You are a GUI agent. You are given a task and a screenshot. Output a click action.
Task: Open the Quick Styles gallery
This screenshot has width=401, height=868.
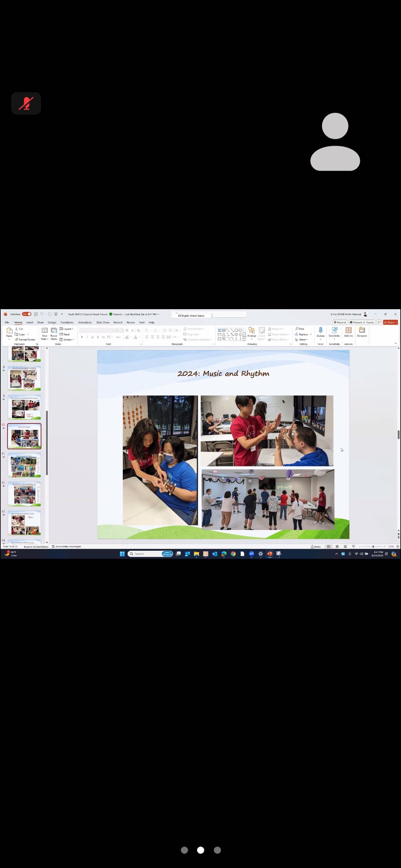262,334
